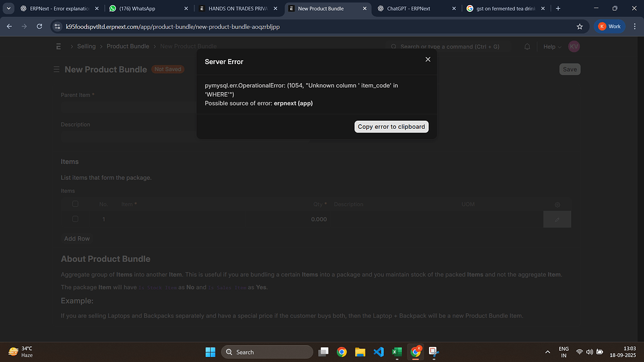The image size is (644, 362).
Task: Open Google Chrome from taskbar
Action: pos(341,352)
